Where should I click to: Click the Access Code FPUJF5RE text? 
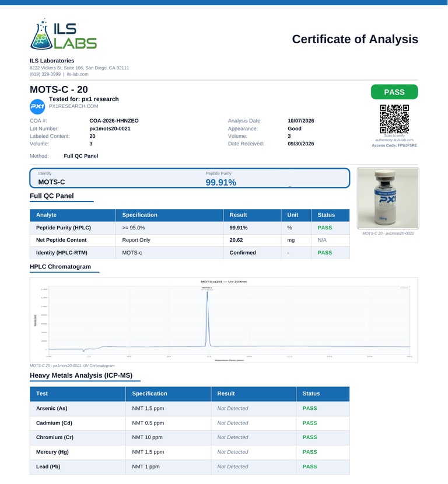(x=394, y=145)
